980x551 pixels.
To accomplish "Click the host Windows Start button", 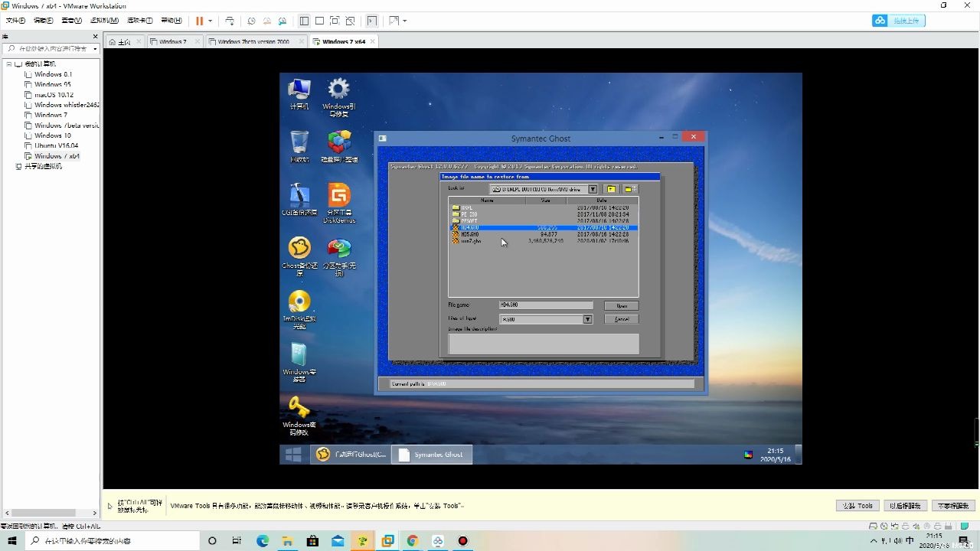I will click(x=12, y=541).
